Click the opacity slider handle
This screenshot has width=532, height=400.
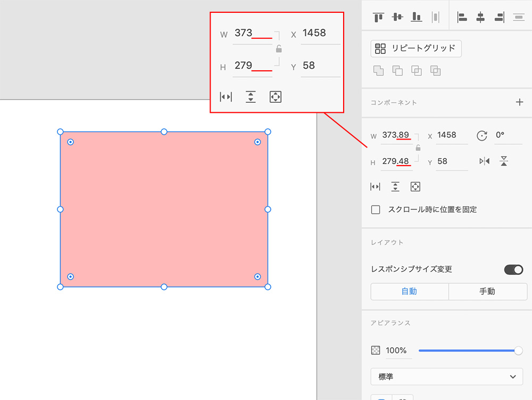[518, 350]
